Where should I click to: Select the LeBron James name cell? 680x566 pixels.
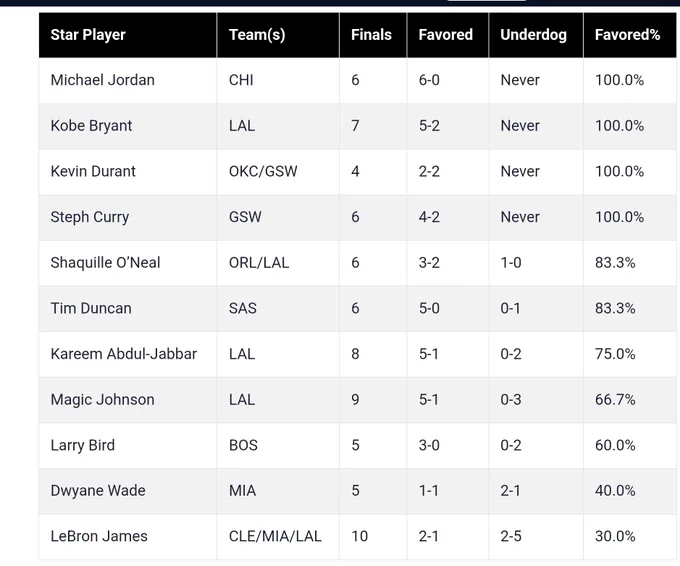point(128,537)
